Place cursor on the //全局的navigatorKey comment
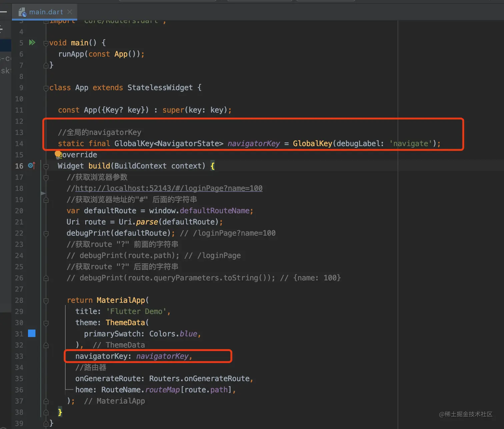This screenshot has width=504, height=429. [x=100, y=132]
